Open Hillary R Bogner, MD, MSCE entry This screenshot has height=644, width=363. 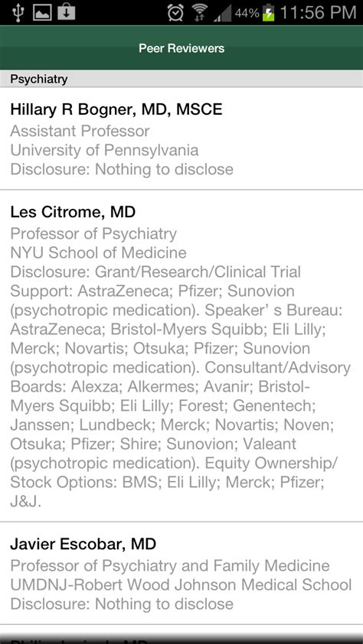point(181,139)
